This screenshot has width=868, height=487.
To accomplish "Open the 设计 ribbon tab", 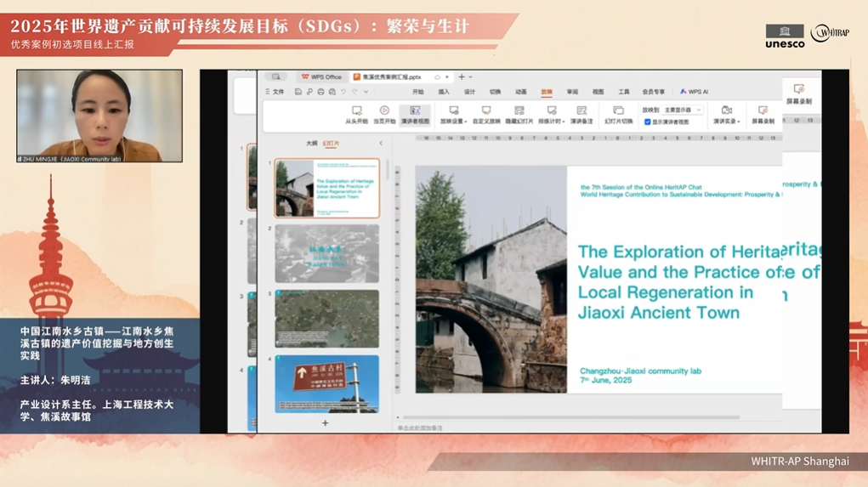I will pyautogui.click(x=469, y=92).
